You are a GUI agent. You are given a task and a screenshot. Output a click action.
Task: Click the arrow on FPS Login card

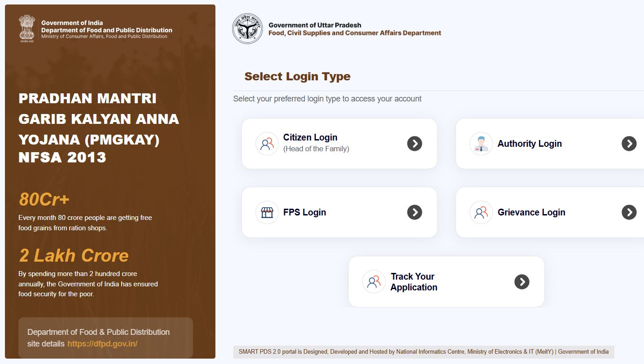click(415, 212)
